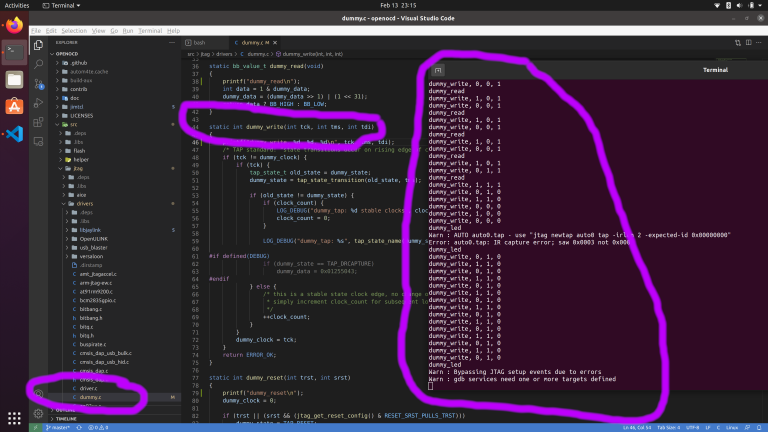Click dummy_write symbol in breadcrumb

tap(312, 54)
